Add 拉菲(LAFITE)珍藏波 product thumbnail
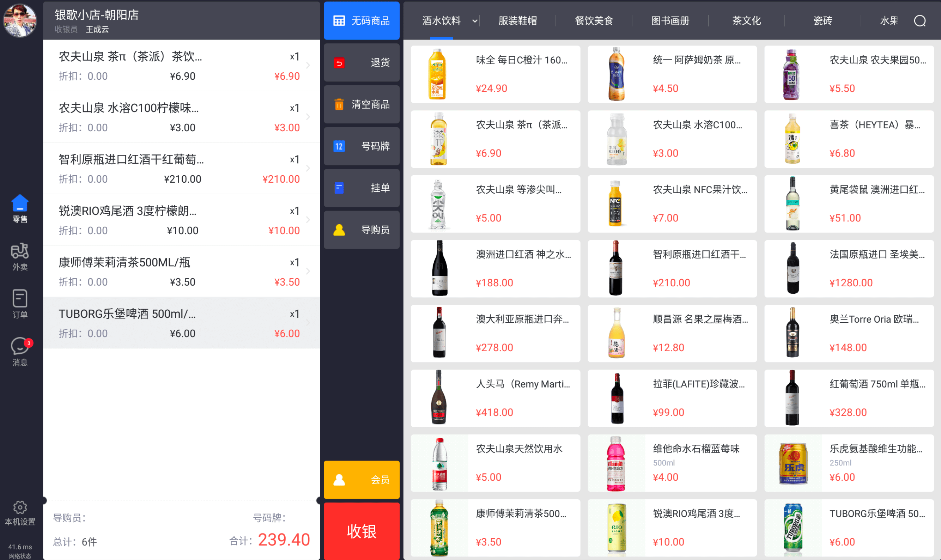The image size is (941, 560). coord(617,398)
